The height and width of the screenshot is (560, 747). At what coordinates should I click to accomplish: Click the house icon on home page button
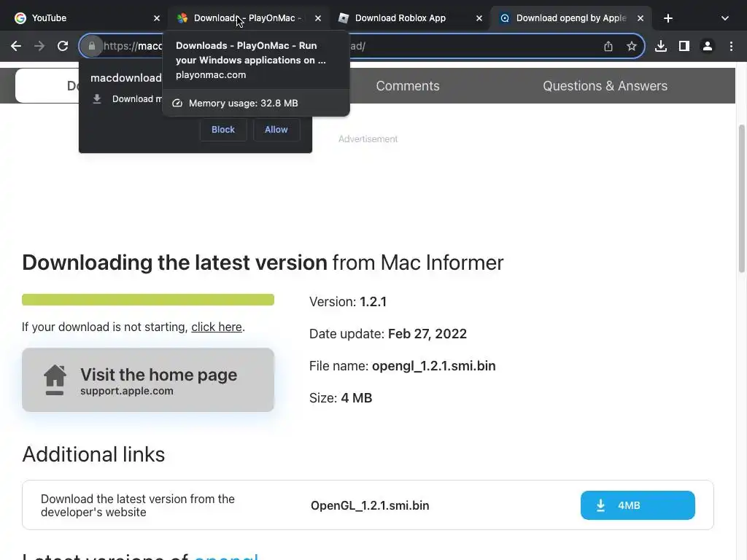[x=55, y=380]
